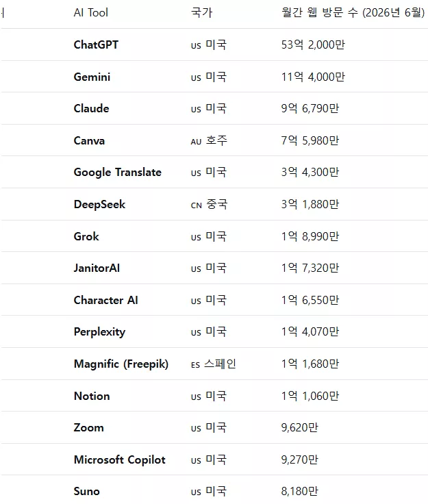
Task: Click the Claude entry in table
Action: point(91,108)
